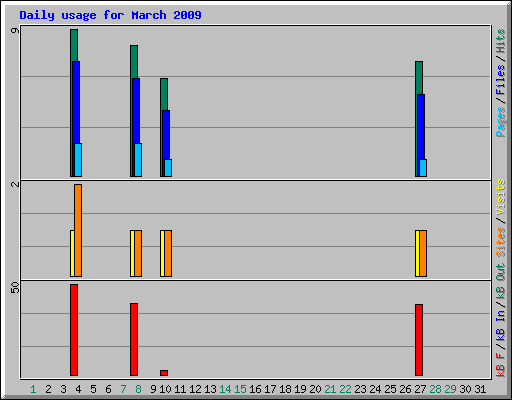Click the 'Visits' legend label

(x=500, y=197)
